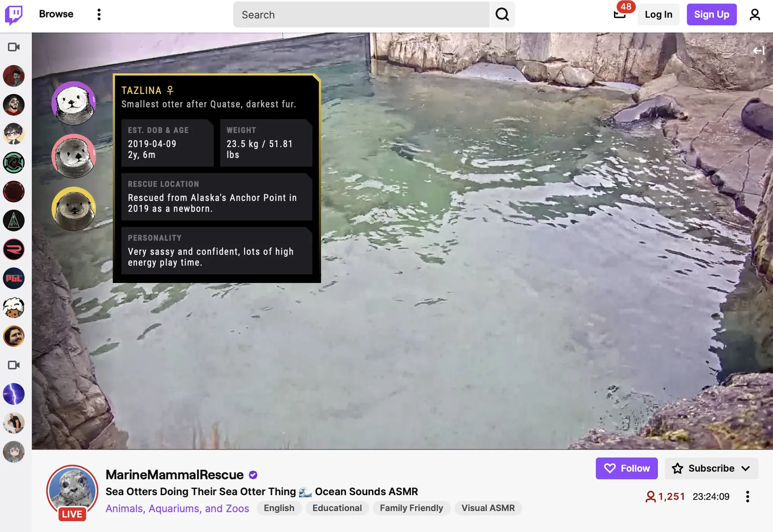
Task: Click the Log In button
Action: (658, 14)
